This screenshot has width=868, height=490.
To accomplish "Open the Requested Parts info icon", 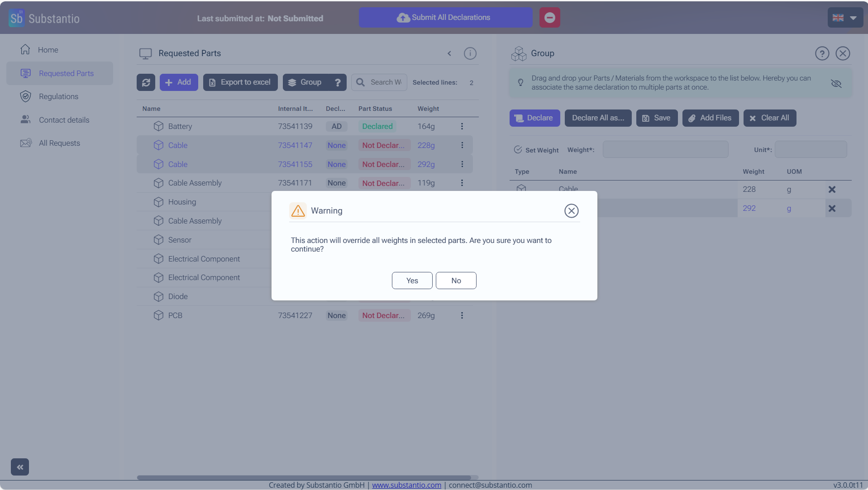I will pyautogui.click(x=470, y=53).
